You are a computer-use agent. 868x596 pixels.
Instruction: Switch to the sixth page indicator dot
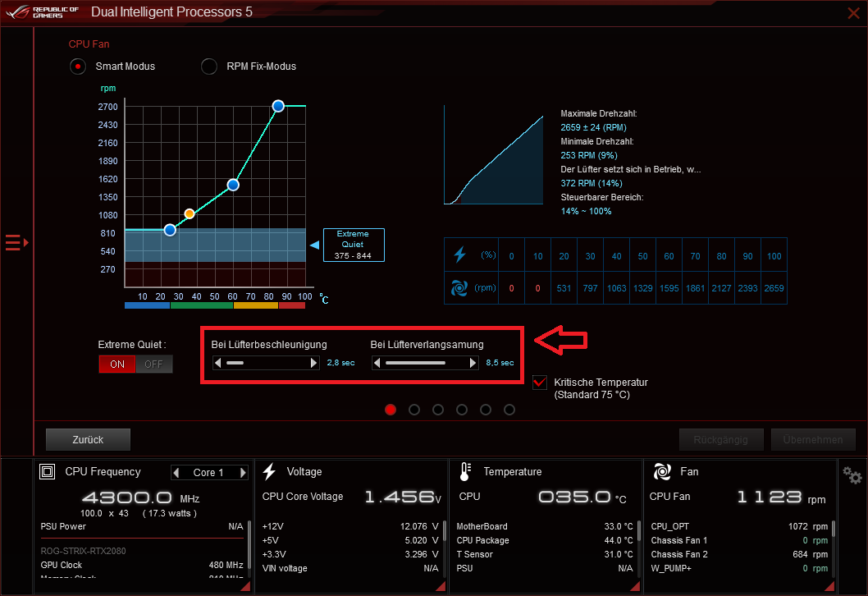click(x=509, y=410)
